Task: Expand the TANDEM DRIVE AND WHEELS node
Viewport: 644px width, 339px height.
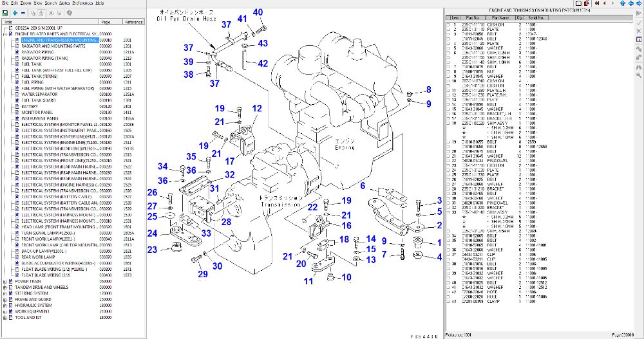Action: pyautogui.click(x=5, y=288)
